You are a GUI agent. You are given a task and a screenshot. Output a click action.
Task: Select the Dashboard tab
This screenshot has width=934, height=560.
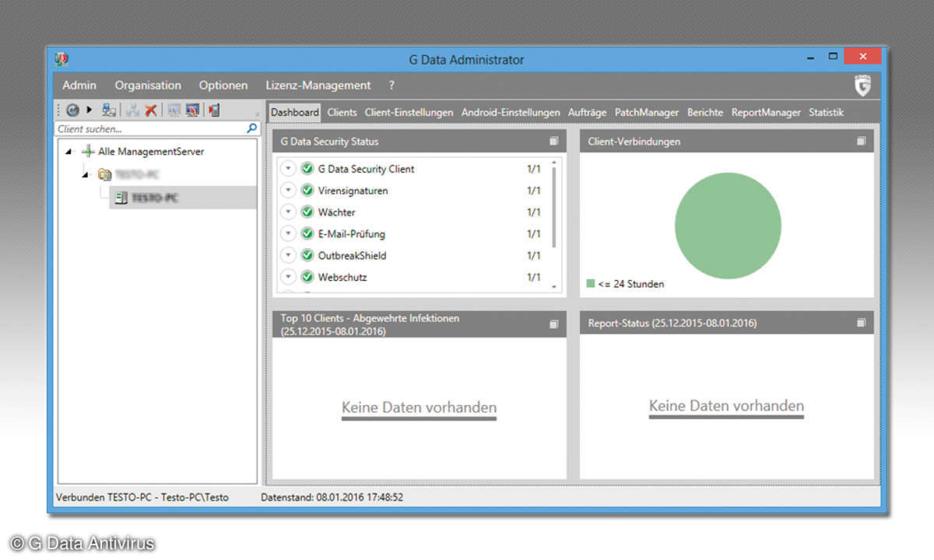(295, 112)
